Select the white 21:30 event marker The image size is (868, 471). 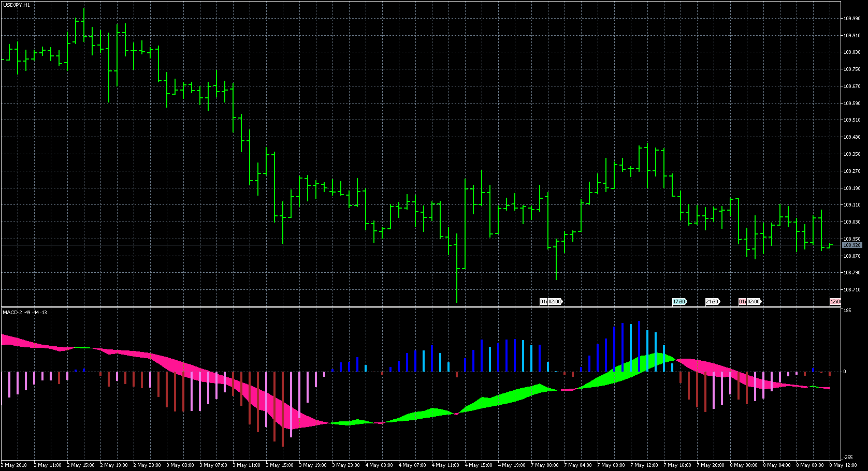click(712, 302)
